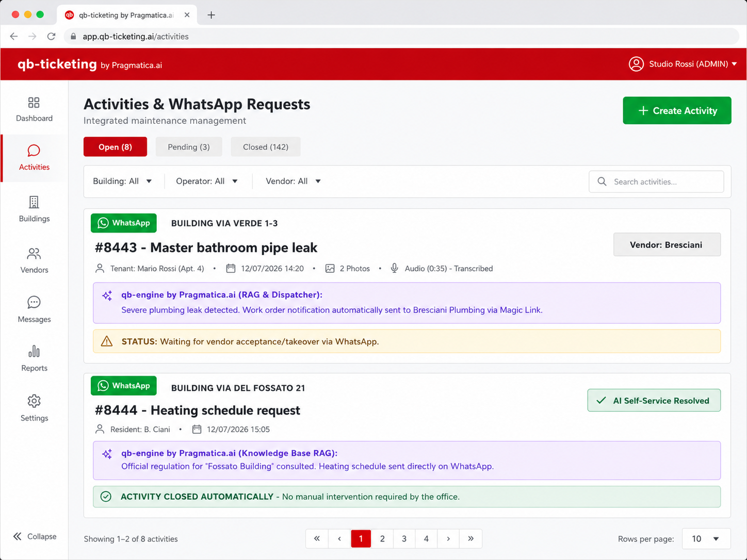This screenshot has height=560, width=747.
Task: Click the person icon beside Resident: B. Ciani
Action: (x=100, y=429)
